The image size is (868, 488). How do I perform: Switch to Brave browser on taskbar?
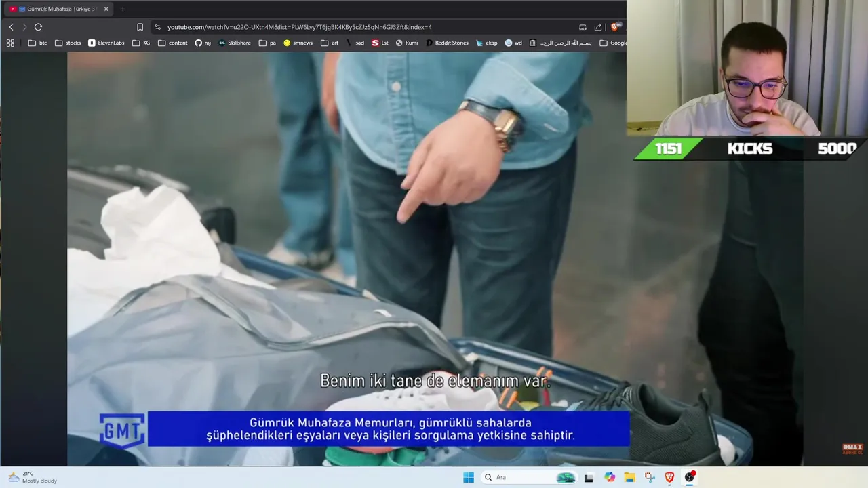(669, 477)
